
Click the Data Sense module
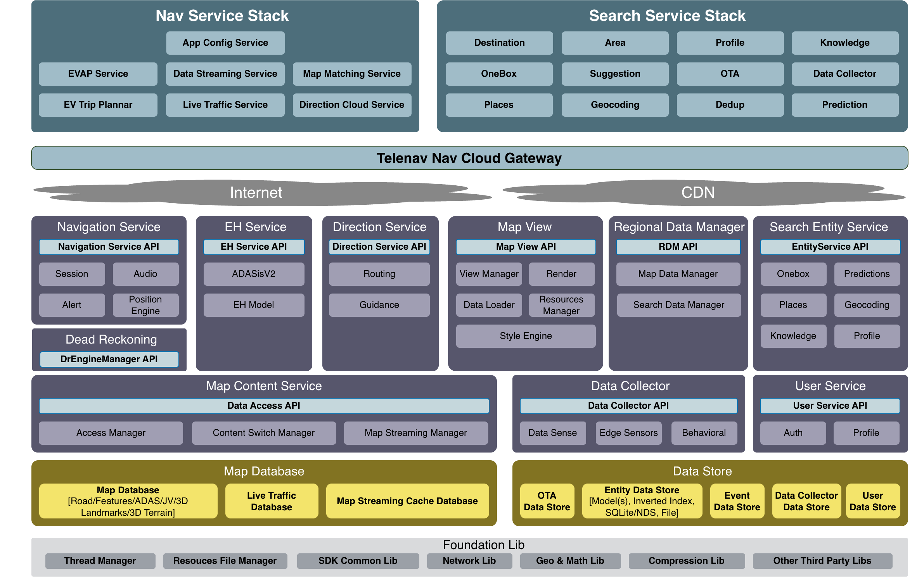coord(553,433)
